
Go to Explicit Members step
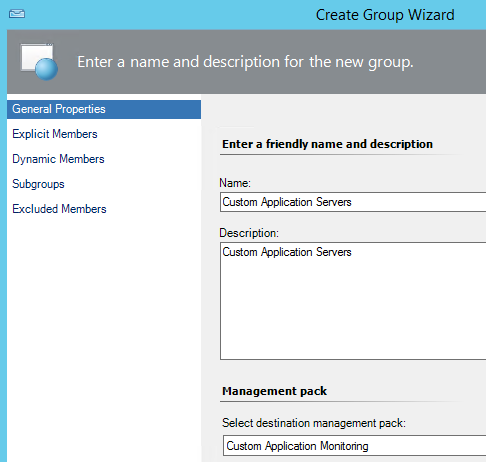pos(55,134)
